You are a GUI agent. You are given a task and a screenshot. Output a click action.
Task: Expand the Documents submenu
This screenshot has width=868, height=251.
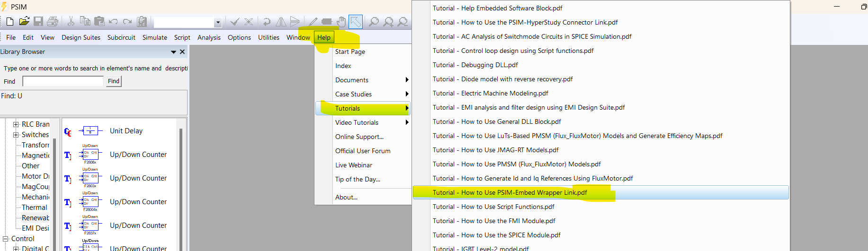(363, 80)
